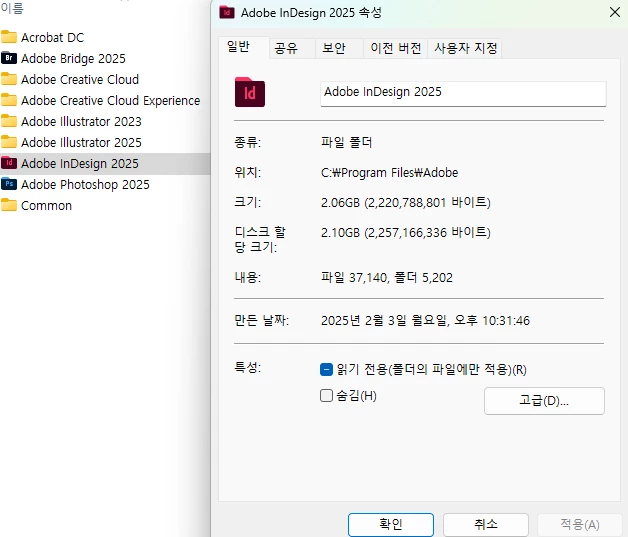Close the InDesign properties dialog

click(615, 12)
